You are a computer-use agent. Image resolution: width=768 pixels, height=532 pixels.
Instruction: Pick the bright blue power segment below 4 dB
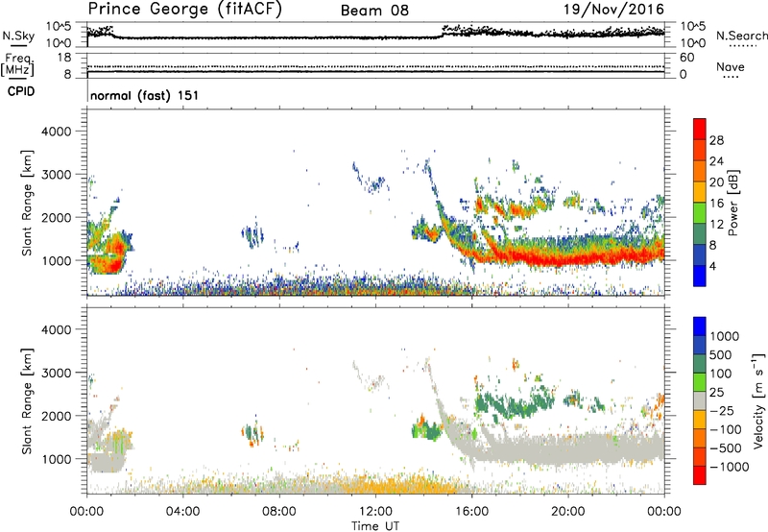pyautogui.click(x=700, y=276)
